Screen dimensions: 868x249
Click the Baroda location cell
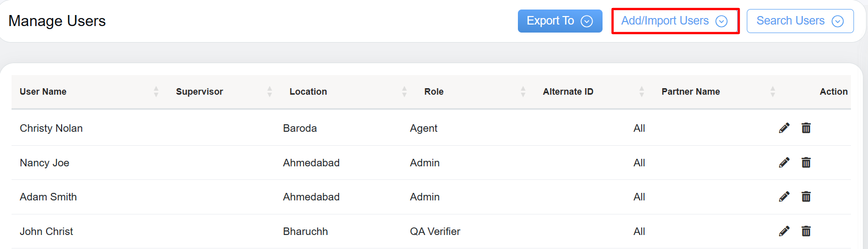click(x=300, y=128)
